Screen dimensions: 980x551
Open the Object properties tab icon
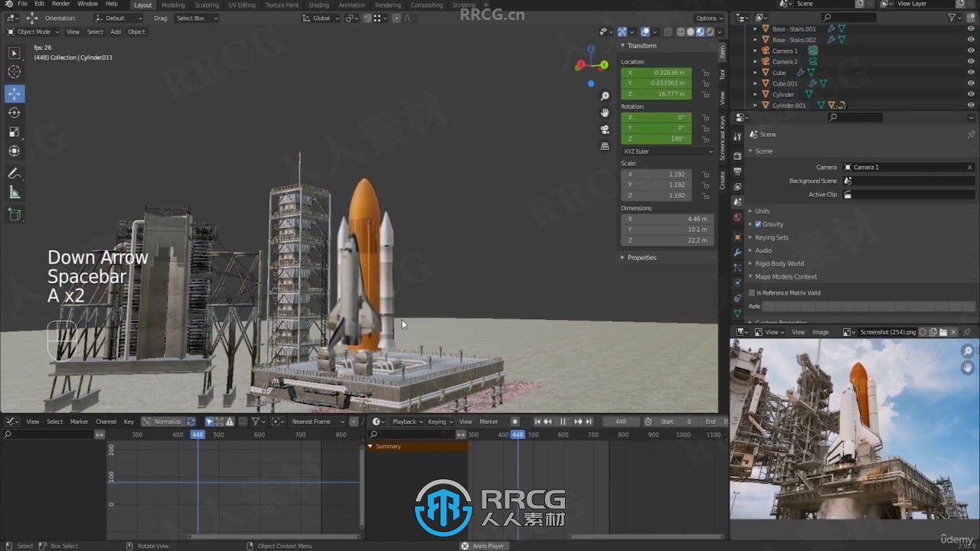pos(737,236)
